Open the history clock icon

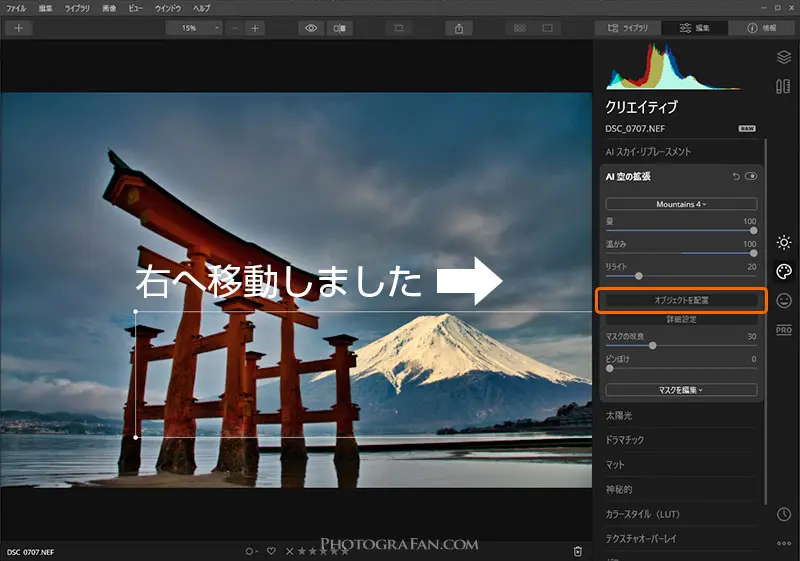(784, 514)
